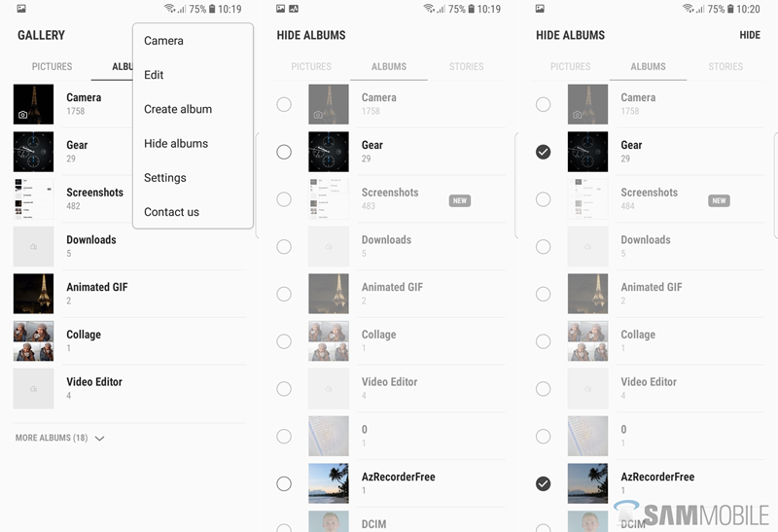Uncheck the selected Gear album checkbox
Screen dimensions: 778x532
544,152
